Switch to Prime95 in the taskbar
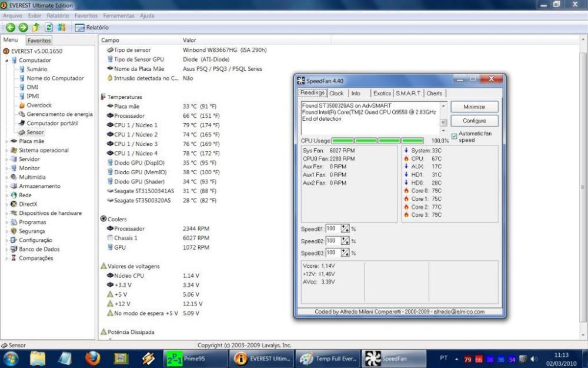The height and width of the screenshot is (368, 588). [187, 358]
